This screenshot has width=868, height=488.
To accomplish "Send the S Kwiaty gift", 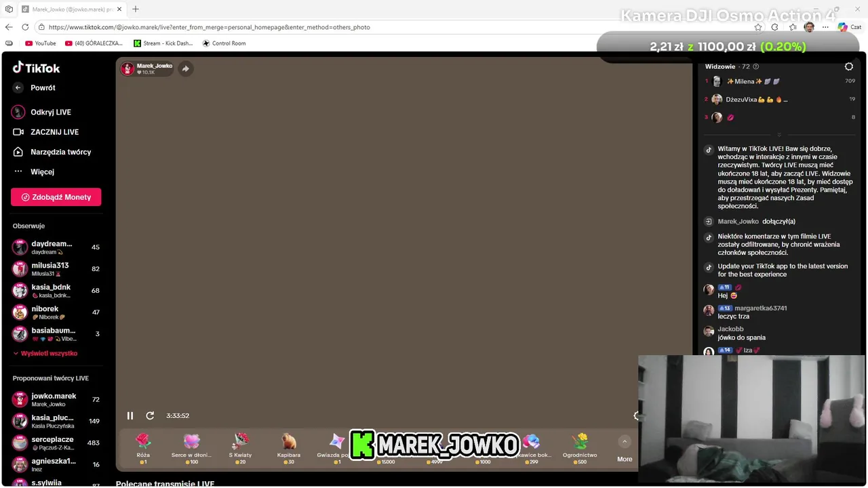I will point(240,448).
